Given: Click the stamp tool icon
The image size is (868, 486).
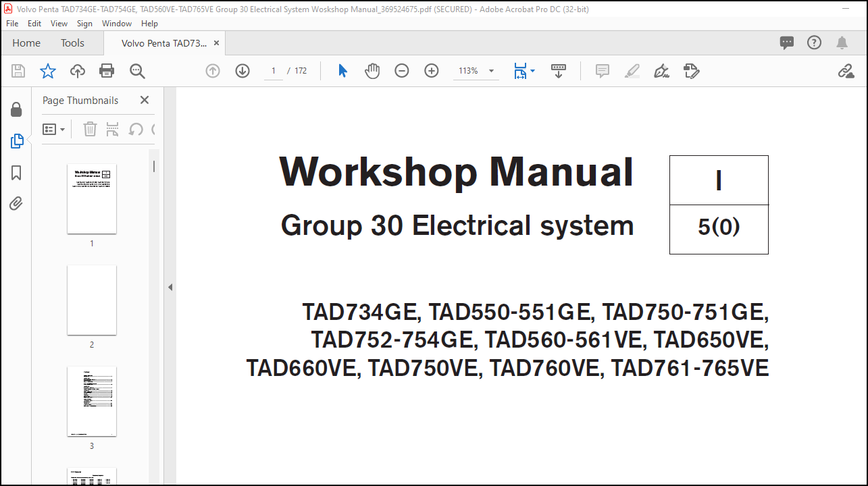Looking at the screenshot, I should coord(691,71).
